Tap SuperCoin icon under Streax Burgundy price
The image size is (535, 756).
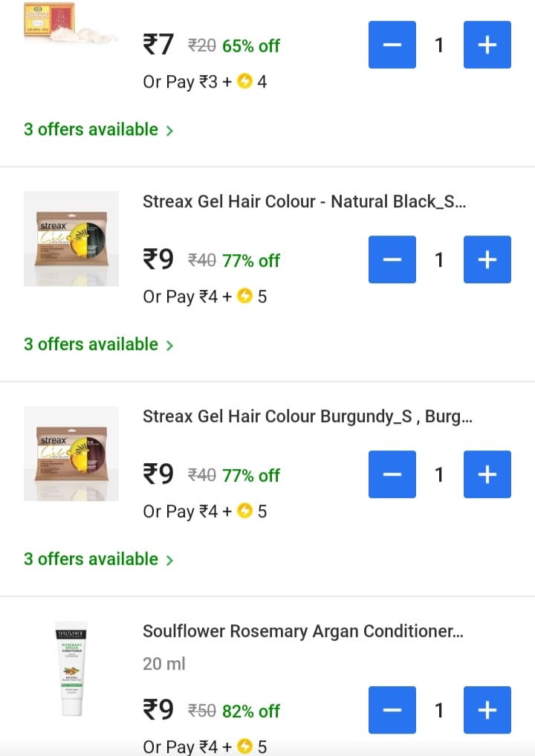(x=245, y=511)
